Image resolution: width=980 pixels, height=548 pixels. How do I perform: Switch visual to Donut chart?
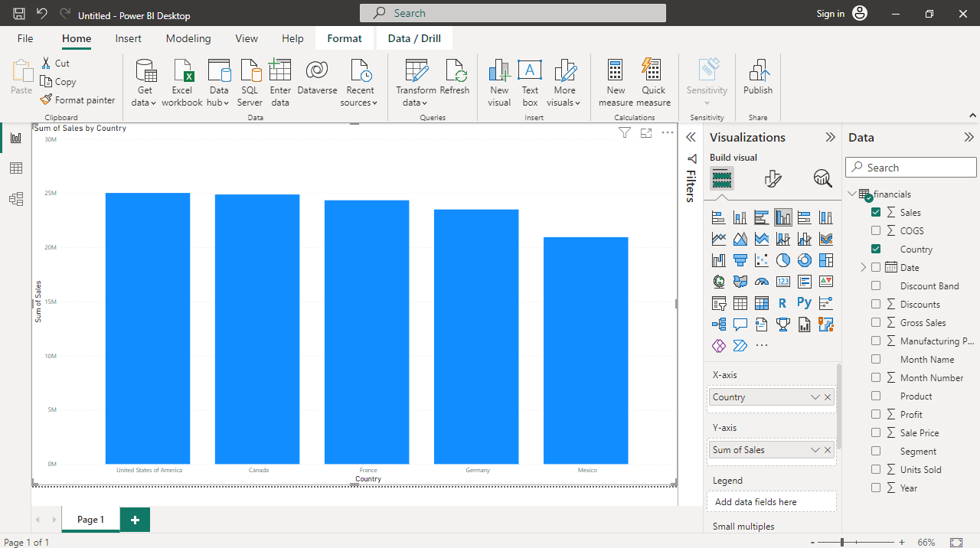pos(804,260)
